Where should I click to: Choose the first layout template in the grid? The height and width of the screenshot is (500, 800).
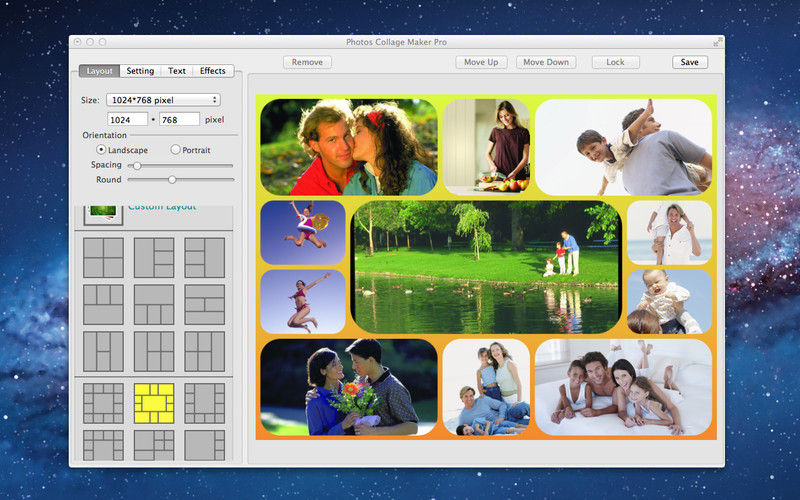pos(104,258)
